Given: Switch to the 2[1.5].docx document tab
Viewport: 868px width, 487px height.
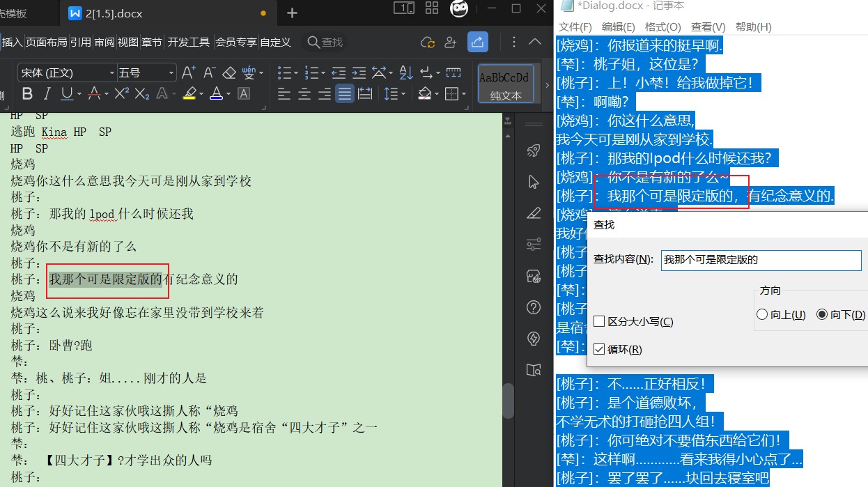Looking at the screenshot, I should coord(167,13).
